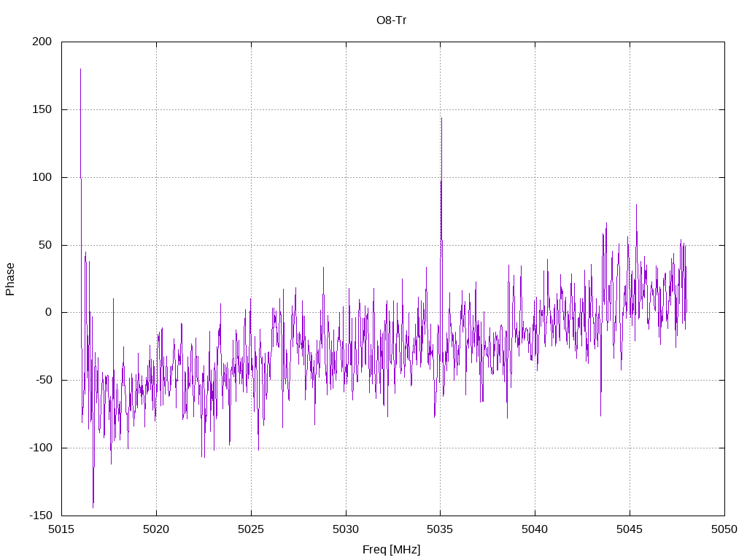Viewport: 747px width, 560px height.
Task: Click the x-axis tick label 5015
Action: (x=61, y=529)
